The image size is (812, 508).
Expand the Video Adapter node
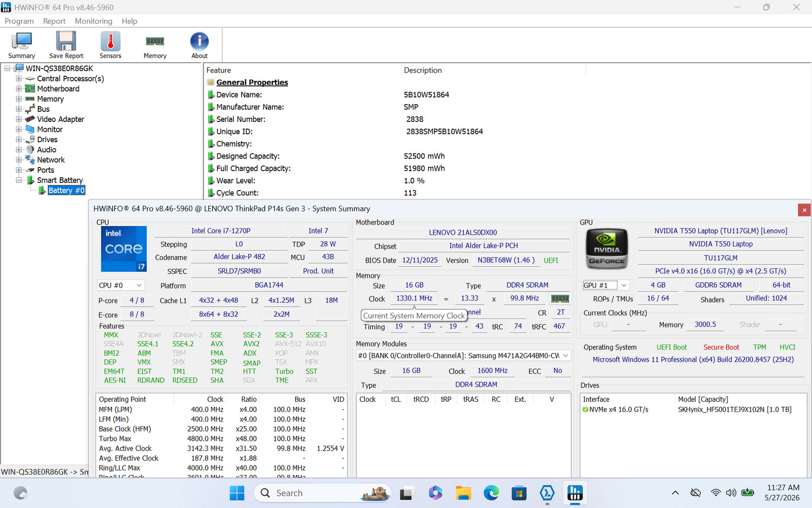pyautogui.click(x=19, y=119)
